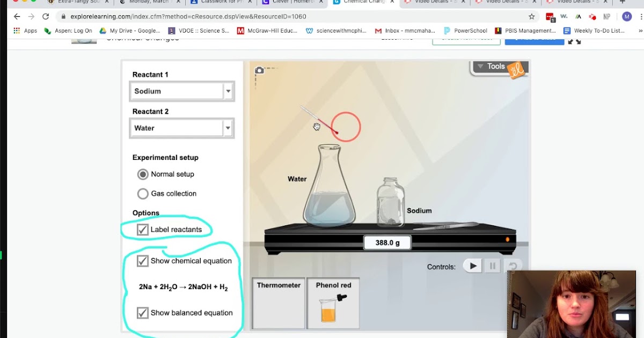Uncheck Label reactants checkbox
644x338 pixels.
pos(142,230)
